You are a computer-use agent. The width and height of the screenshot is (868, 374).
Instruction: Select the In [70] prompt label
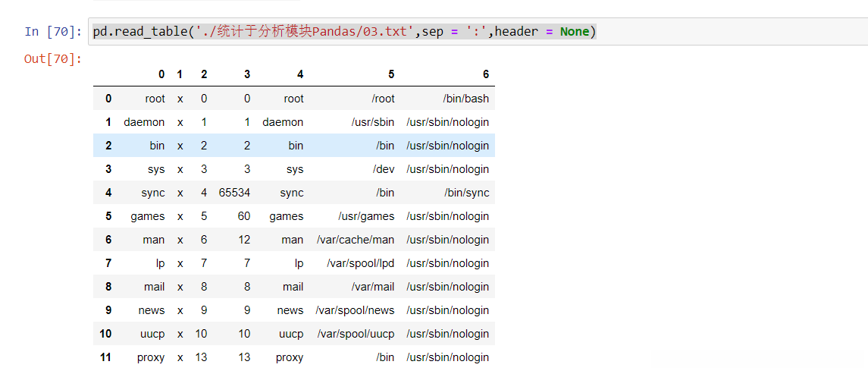pyautogui.click(x=53, y=32)
